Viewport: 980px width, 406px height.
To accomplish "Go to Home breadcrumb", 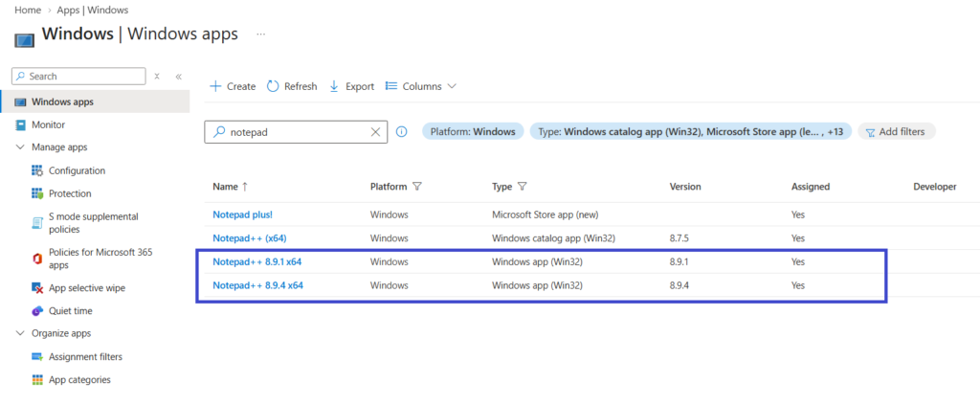I will (27, 10).
